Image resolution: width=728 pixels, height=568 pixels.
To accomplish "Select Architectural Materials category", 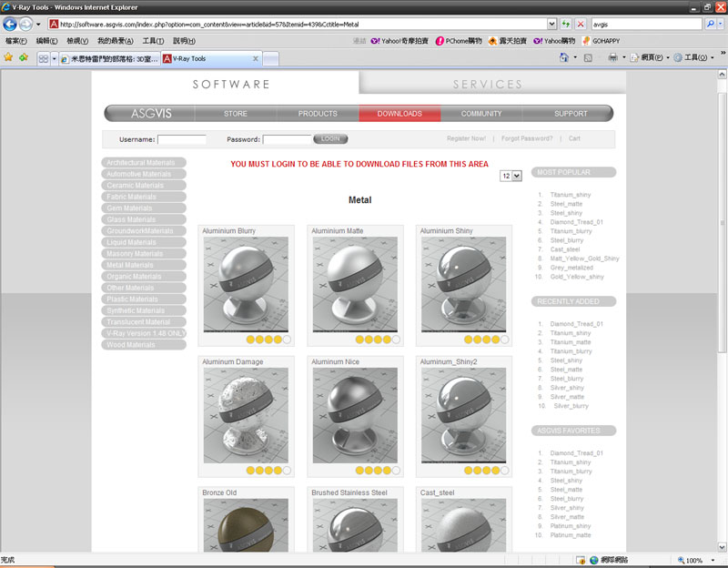I will click(144, 163).
